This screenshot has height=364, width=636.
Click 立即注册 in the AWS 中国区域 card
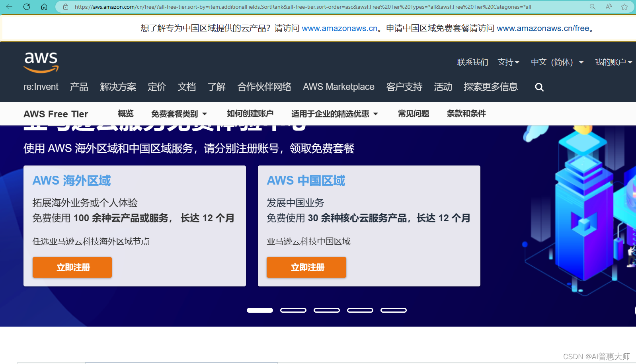coord(306,267)
